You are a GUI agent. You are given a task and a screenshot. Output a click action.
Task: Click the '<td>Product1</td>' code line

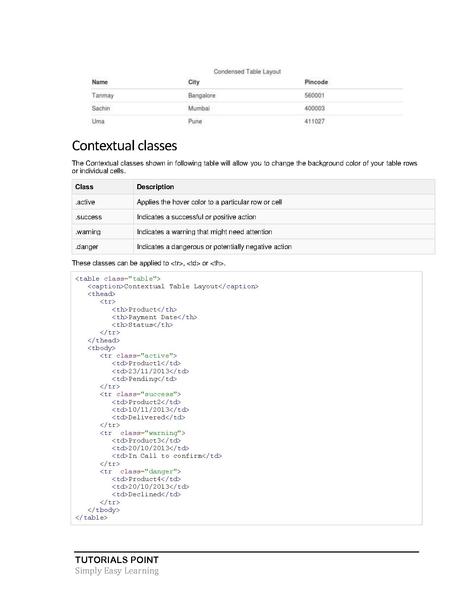click(x=146, y=363)
